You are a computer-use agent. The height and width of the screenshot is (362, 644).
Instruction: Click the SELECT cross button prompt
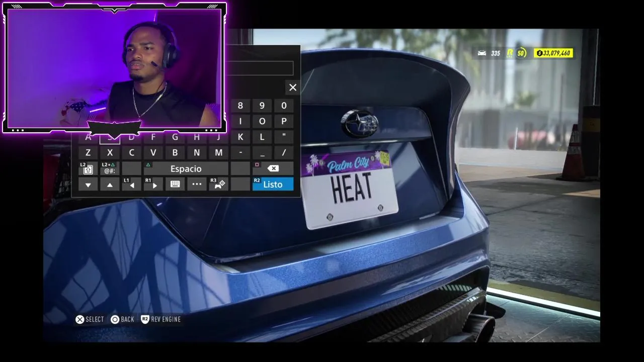(x=90, y=319)
